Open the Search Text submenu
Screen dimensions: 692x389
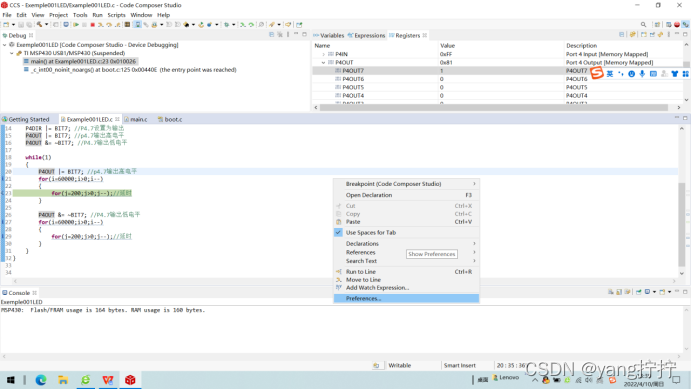(406, 261)
